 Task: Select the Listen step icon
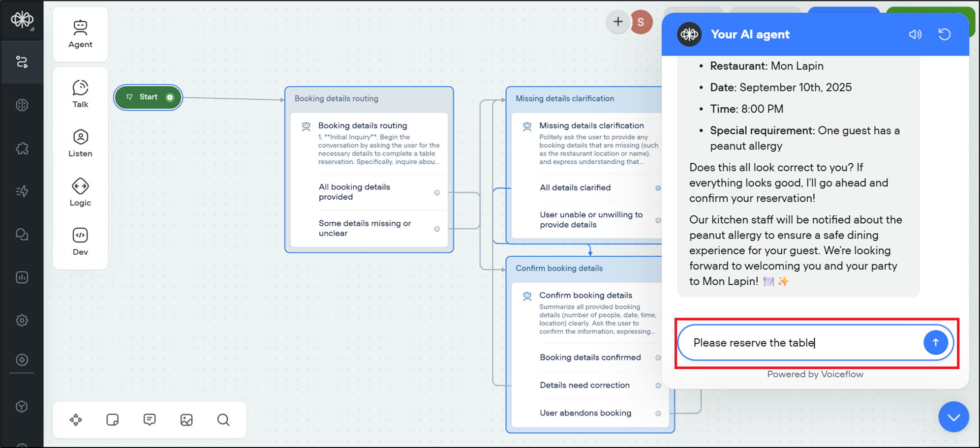click(80, 143)
